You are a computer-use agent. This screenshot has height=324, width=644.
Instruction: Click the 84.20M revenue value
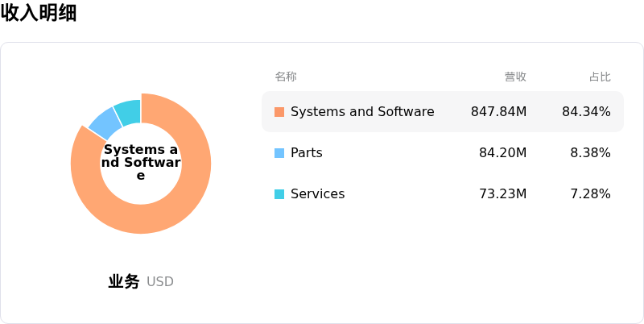502,153
